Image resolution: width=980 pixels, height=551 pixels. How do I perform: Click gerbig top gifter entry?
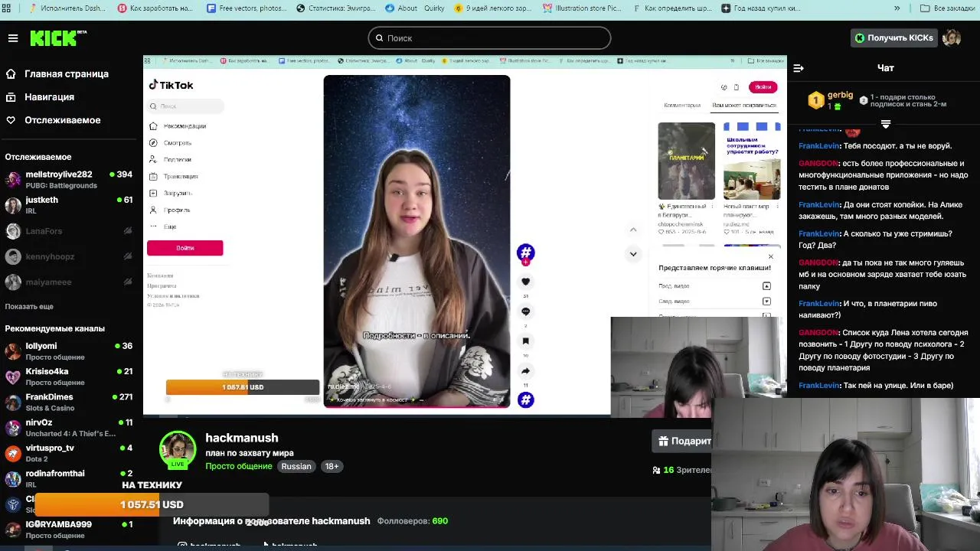click(x=831, y=100)
